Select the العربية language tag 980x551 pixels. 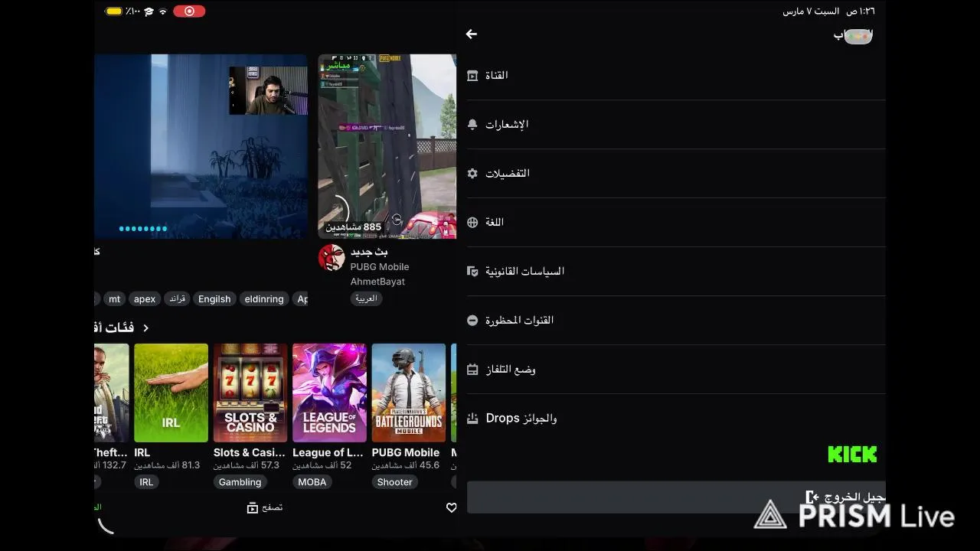pyautogui.click(x=366, y=299)
